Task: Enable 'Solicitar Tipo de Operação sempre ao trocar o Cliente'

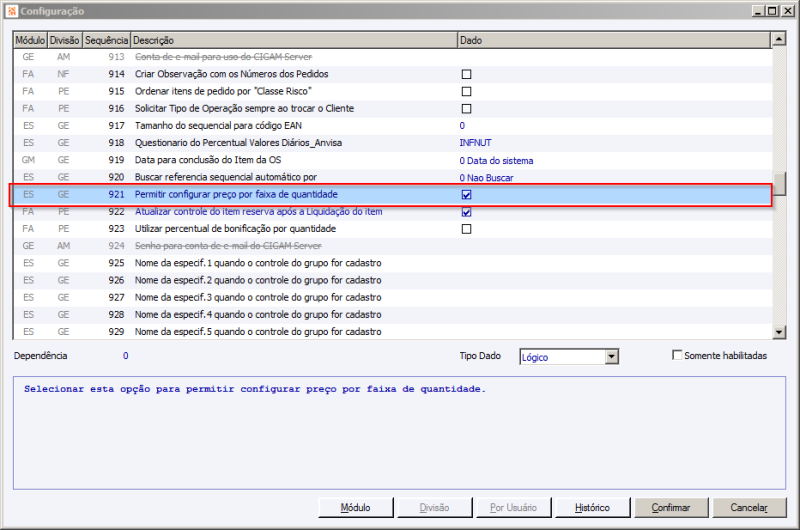Action: pyautogui.click(x=466, y=109)
